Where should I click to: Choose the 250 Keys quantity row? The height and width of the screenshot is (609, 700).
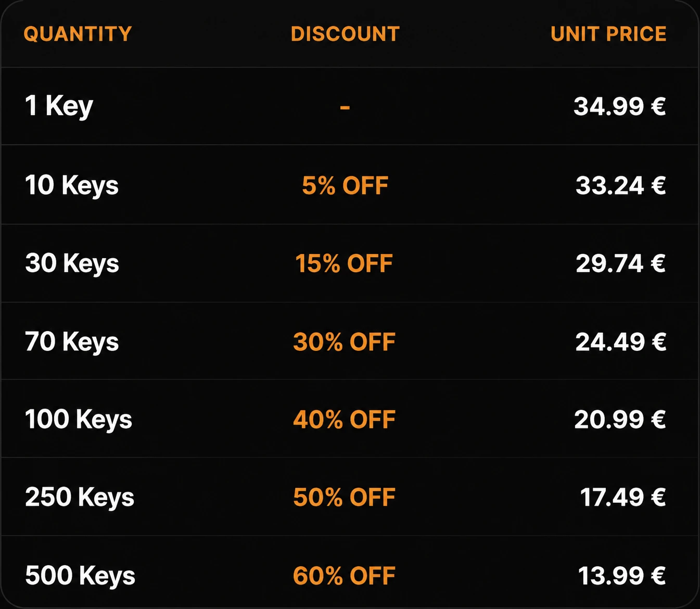pyautogui.click(x=350, y=497)
